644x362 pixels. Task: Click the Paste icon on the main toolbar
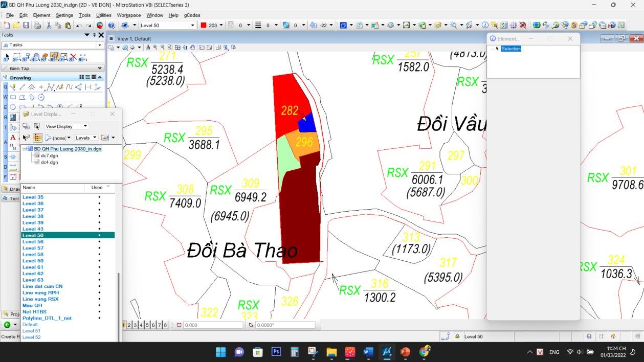click(68, 25)
